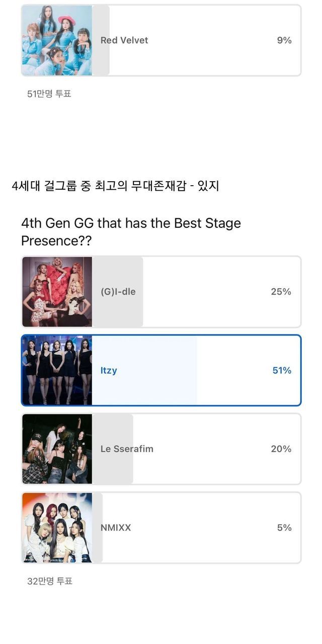Click the 25% result for (G)I-dle
Screen dimensions: 322x644
click(x=281, y=292)
